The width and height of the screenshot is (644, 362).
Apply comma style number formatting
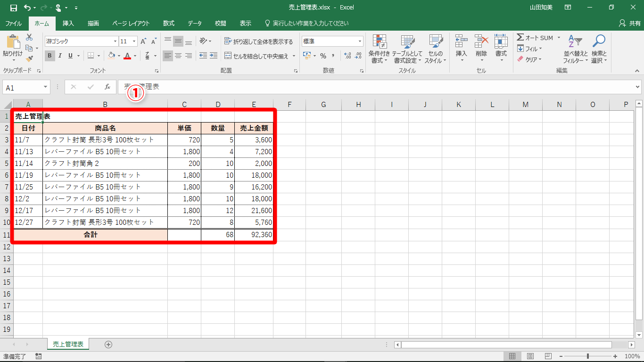(x=333, y=56)
